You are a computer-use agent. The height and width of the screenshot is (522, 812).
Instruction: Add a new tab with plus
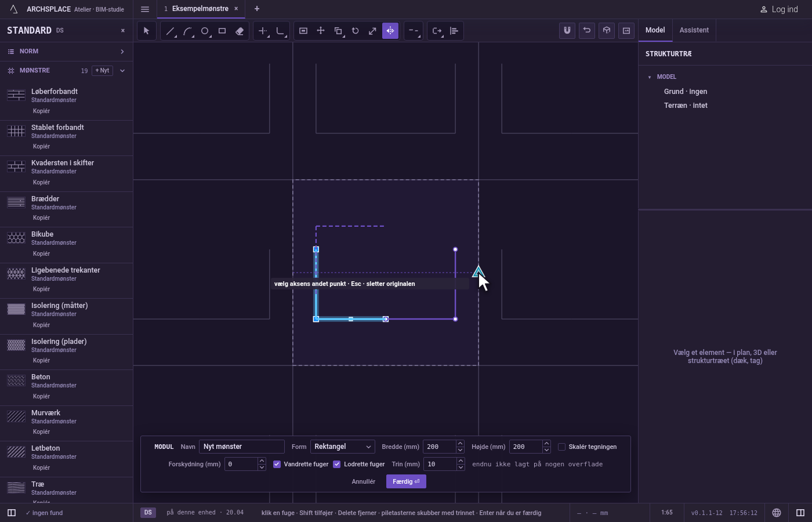point(257,9)
